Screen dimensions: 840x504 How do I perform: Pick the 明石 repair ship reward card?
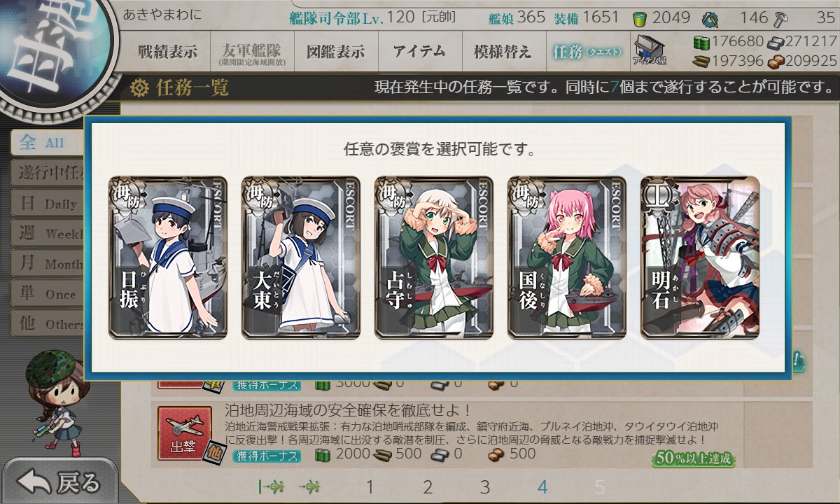coord(700,258)
